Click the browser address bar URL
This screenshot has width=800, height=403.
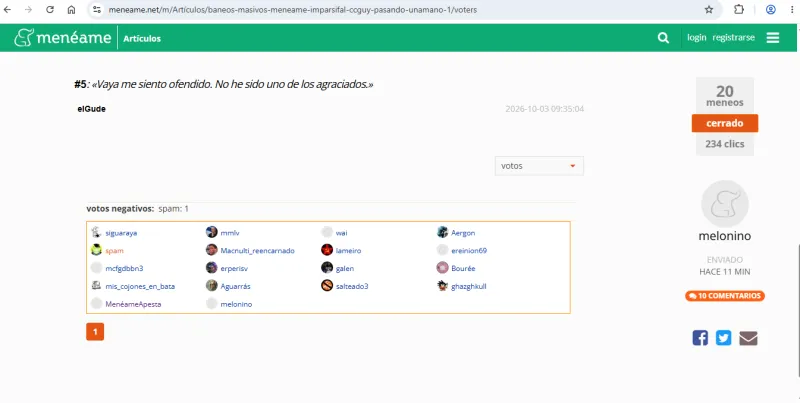[x=292, y=10]
